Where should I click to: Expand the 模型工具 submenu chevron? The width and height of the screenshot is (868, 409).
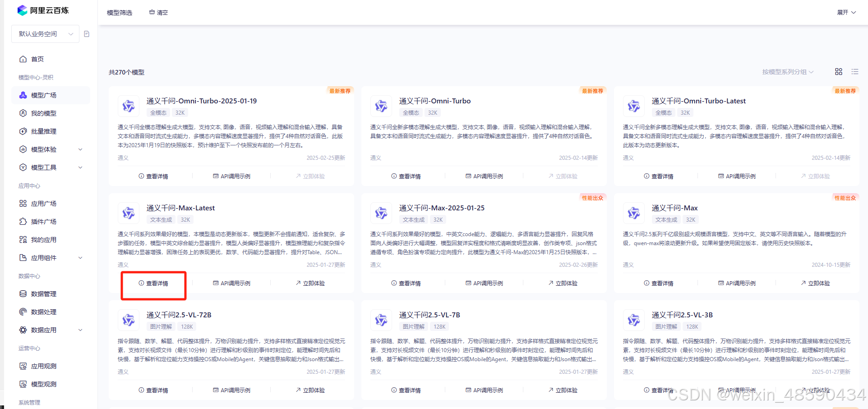(x=81, y=167)
